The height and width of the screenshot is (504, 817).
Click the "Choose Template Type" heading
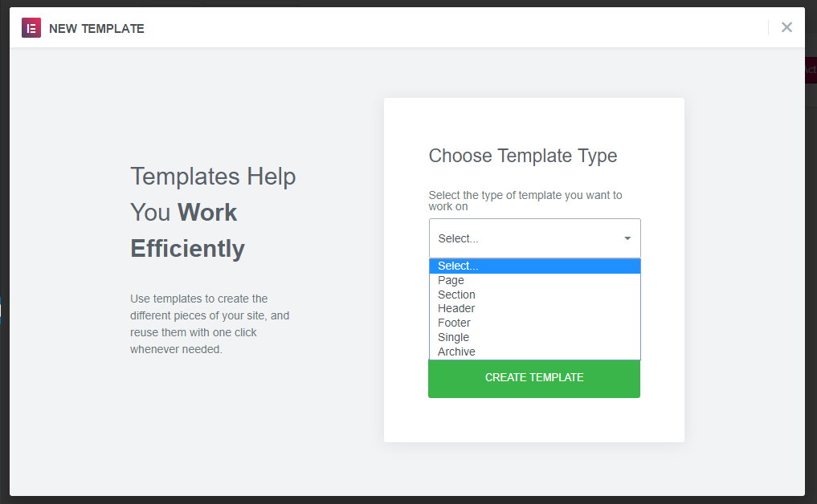523,156
